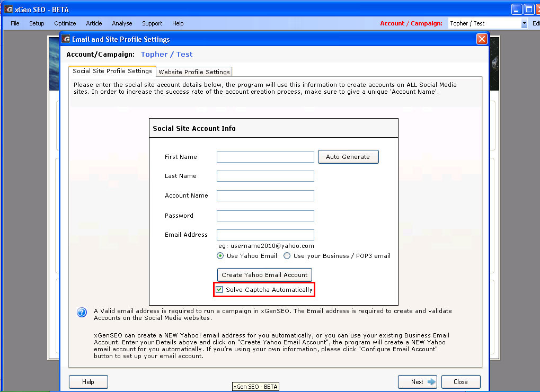Select Social Site Profile Settings tab

pos(112,71)
